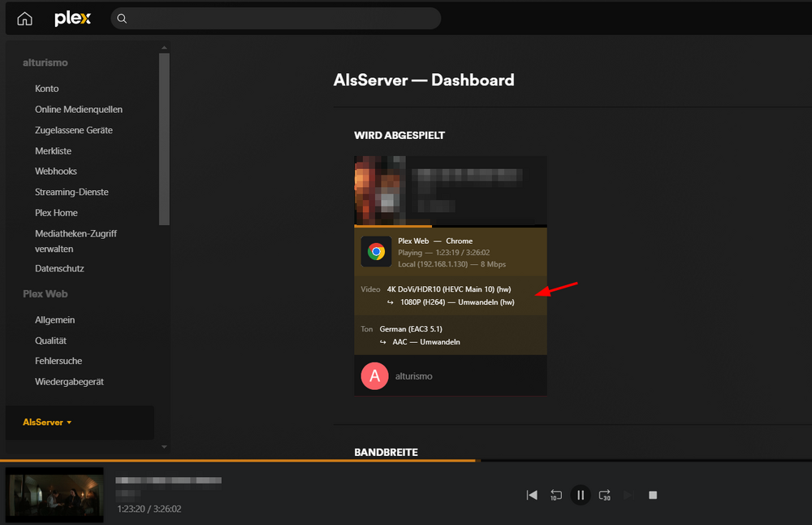
Task: Stop playback
Action: click(x=653, y=495)
